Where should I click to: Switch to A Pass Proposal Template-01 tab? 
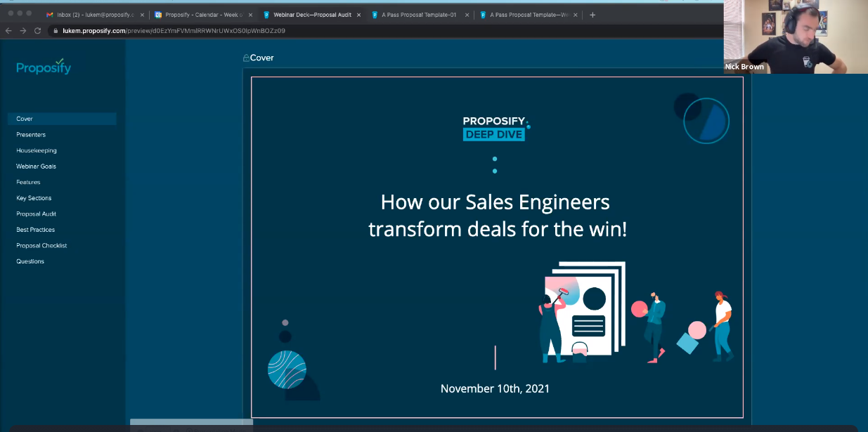click(420, 15)
